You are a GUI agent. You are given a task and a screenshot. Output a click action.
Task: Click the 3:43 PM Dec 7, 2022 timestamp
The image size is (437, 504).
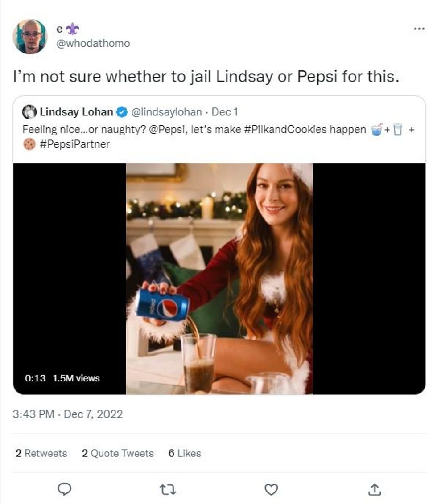pos(68,414)
